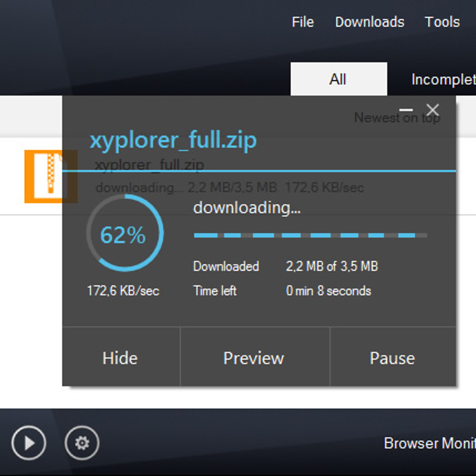
Task: Open the File menu
Action: (303, 22)
